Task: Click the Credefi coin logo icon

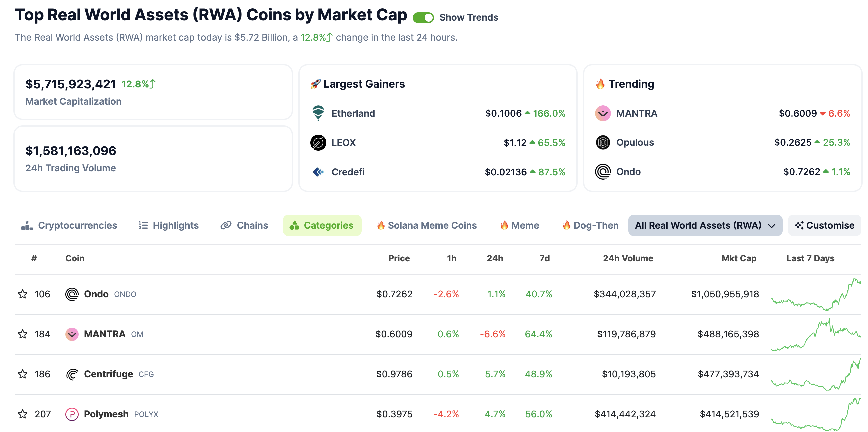Action: tap(318, 172)
